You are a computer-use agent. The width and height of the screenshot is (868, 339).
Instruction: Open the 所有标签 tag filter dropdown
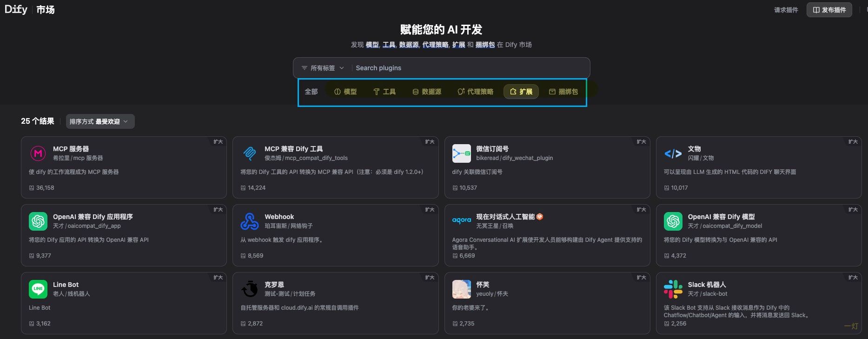pos(323,68)
